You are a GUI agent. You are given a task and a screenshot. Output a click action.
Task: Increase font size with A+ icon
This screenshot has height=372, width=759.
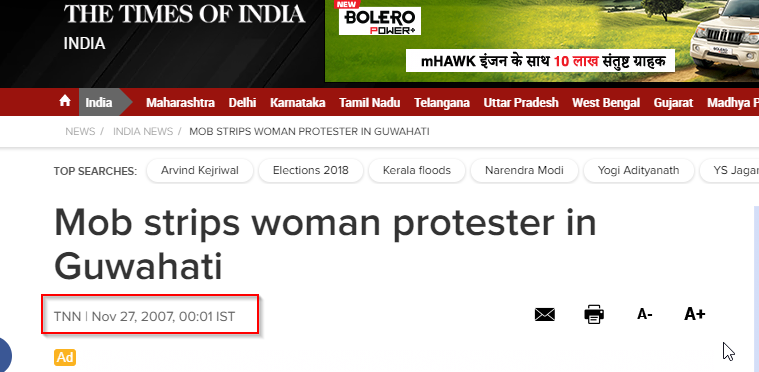click(x=695, y=314)
